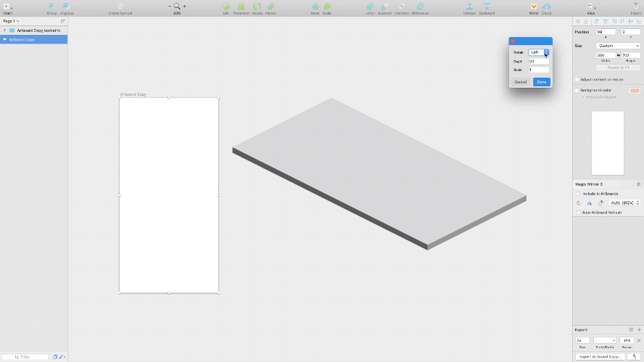Apply the Difference boolean operation
Screen dimensions: 644x362
420,7
